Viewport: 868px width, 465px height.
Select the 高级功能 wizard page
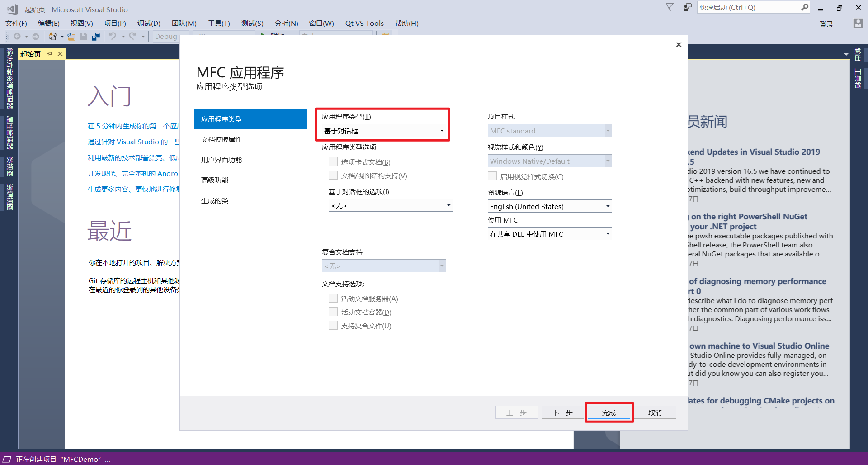pyautogui.click(x=251, y=180)
